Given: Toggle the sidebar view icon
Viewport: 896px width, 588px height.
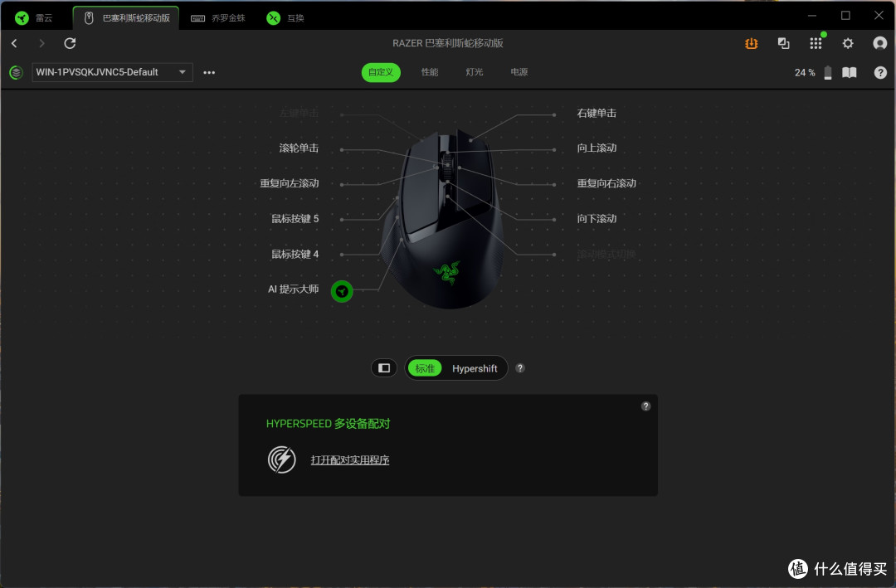Looking at the screenshot, I should pyautogui.click(x=384, y=368).
